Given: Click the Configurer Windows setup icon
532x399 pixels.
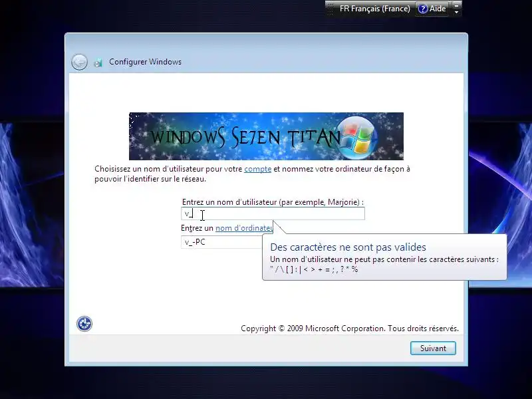Looking at the screenshot, I should pos(98,63).
